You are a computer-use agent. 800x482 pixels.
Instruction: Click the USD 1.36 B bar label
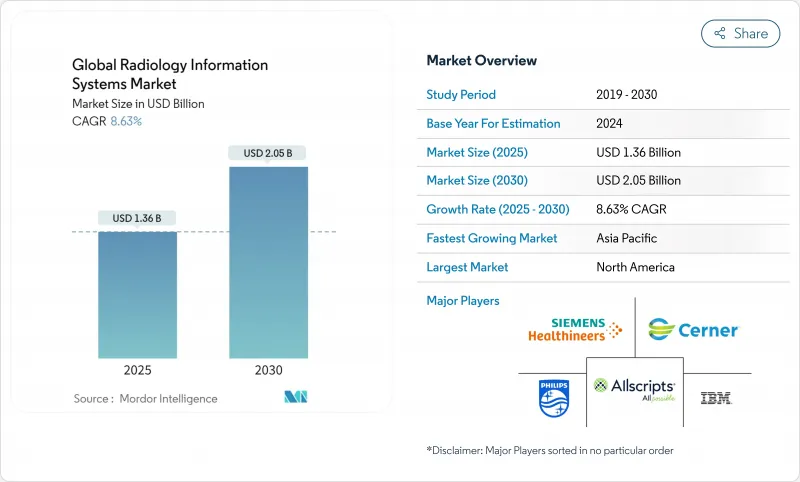137,218
